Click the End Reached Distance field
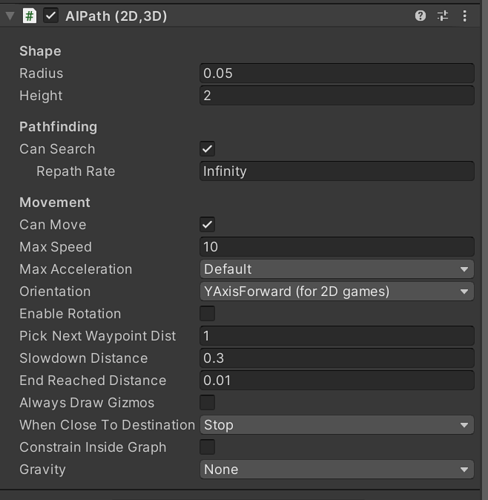Screen dimensions: 488x500 pos(337,380)
